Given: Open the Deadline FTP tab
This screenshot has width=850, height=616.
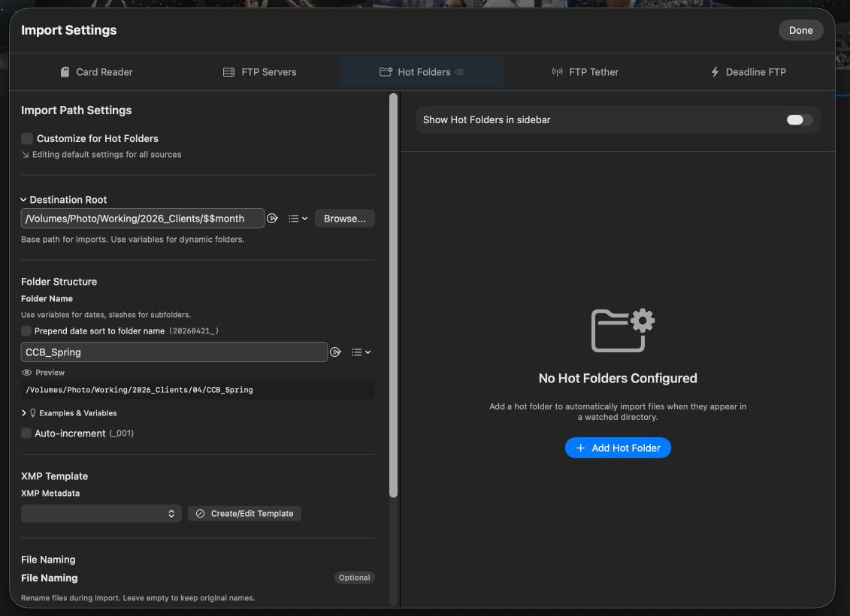Looking at the screenshot, I should pos(748,72).
